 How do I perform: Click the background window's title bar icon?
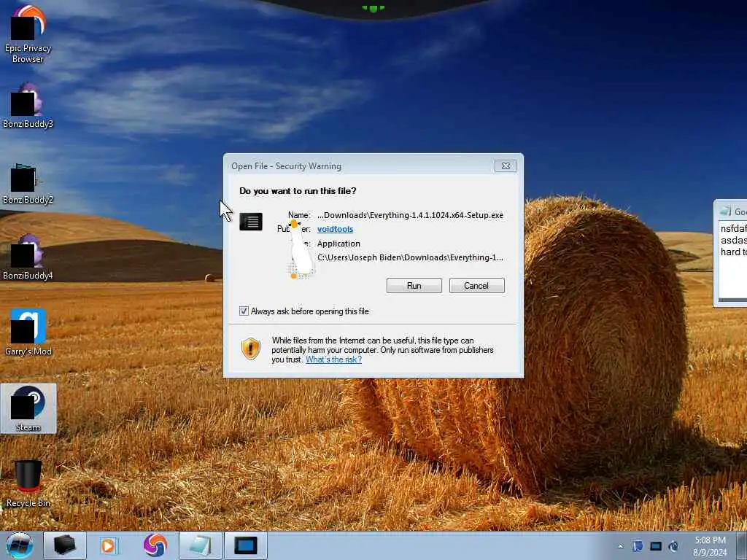[x=726, y=211]
